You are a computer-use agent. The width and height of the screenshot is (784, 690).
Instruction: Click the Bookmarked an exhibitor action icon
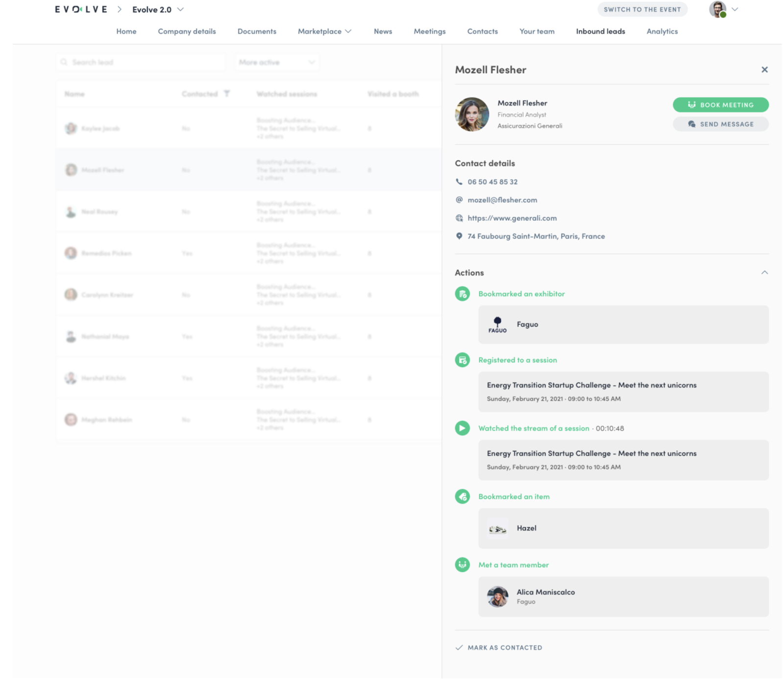pyautogui.click(x=462, y=294)
